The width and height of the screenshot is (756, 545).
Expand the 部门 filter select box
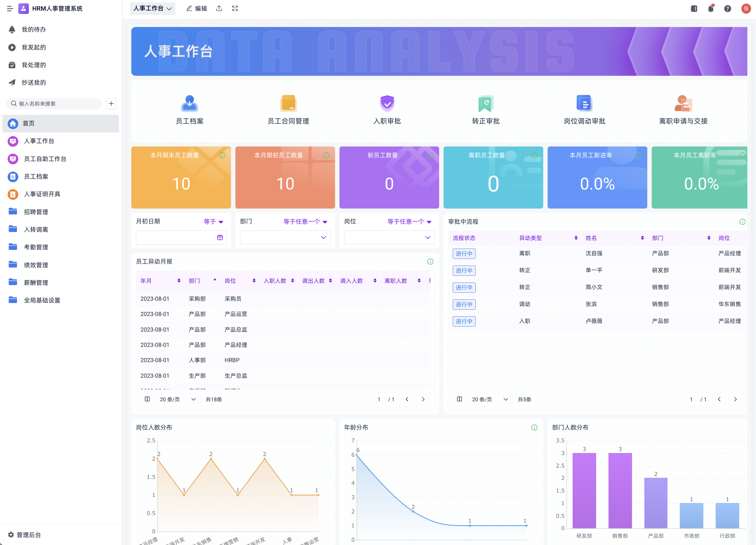tap(285, 238)
